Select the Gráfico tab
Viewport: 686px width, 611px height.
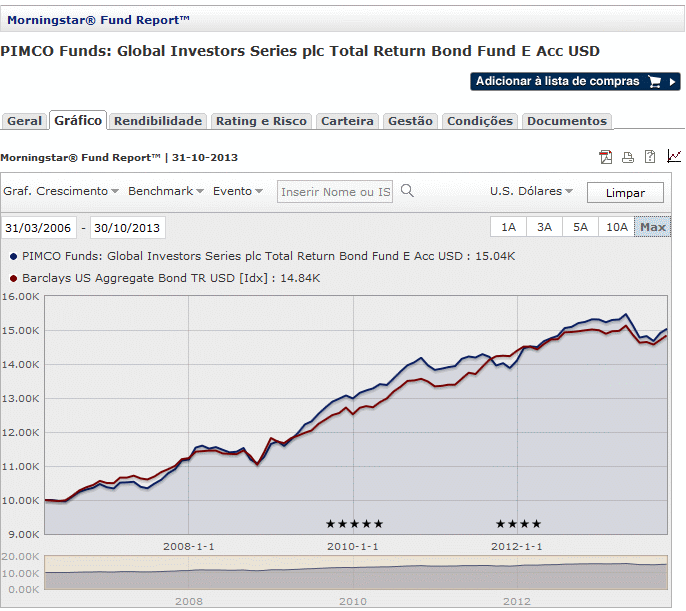78,120
